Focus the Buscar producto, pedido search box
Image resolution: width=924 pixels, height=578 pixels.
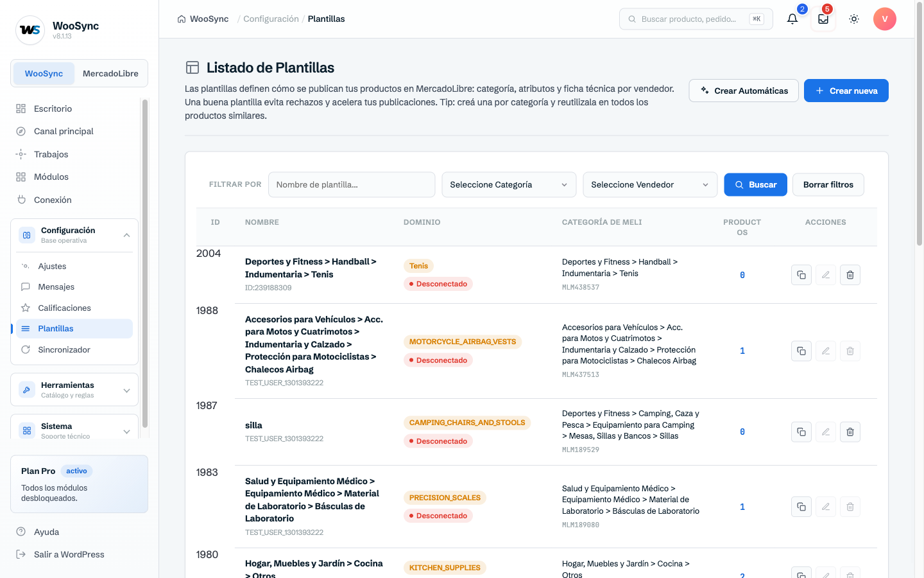click(696, 19)
